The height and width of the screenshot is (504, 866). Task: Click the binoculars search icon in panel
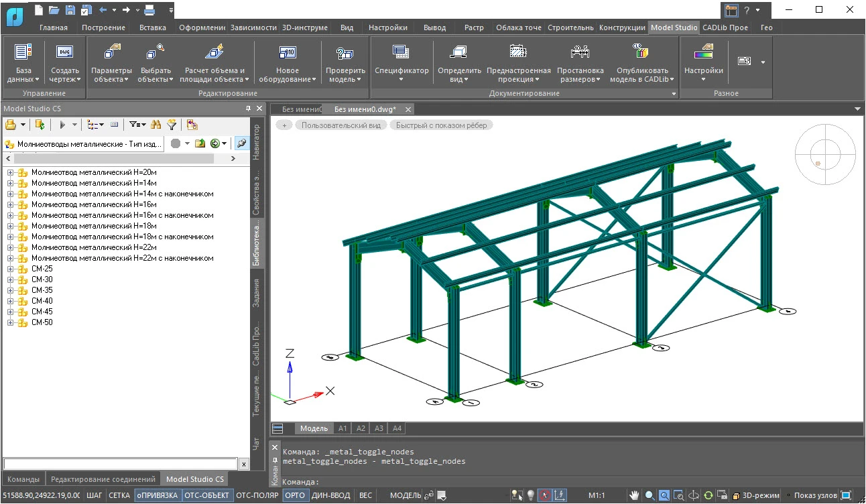156,125
